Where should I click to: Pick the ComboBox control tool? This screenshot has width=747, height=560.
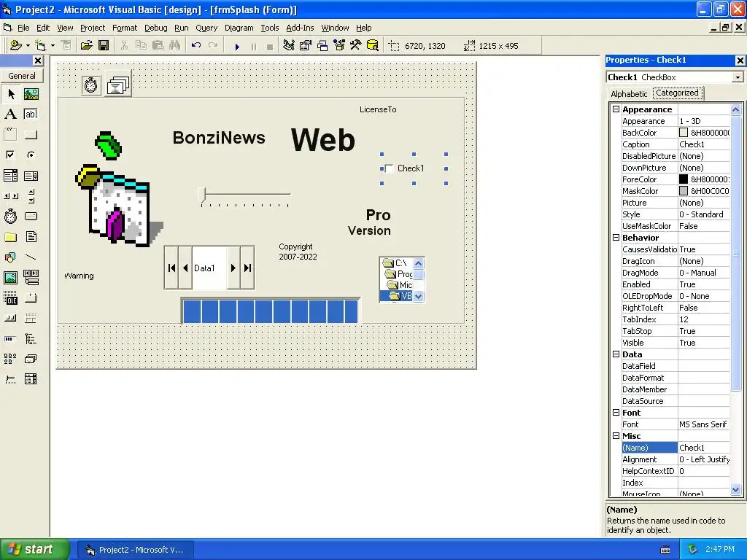point(10,176)
